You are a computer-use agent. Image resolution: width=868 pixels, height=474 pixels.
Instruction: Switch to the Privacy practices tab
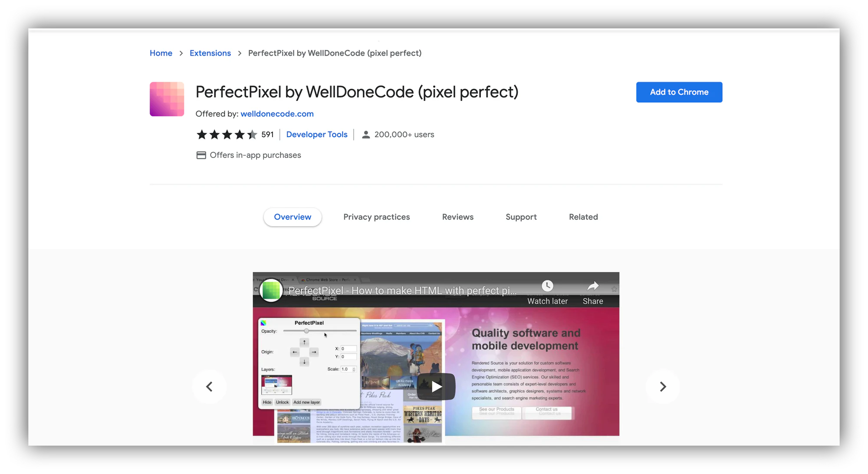(x=377, y=217)
